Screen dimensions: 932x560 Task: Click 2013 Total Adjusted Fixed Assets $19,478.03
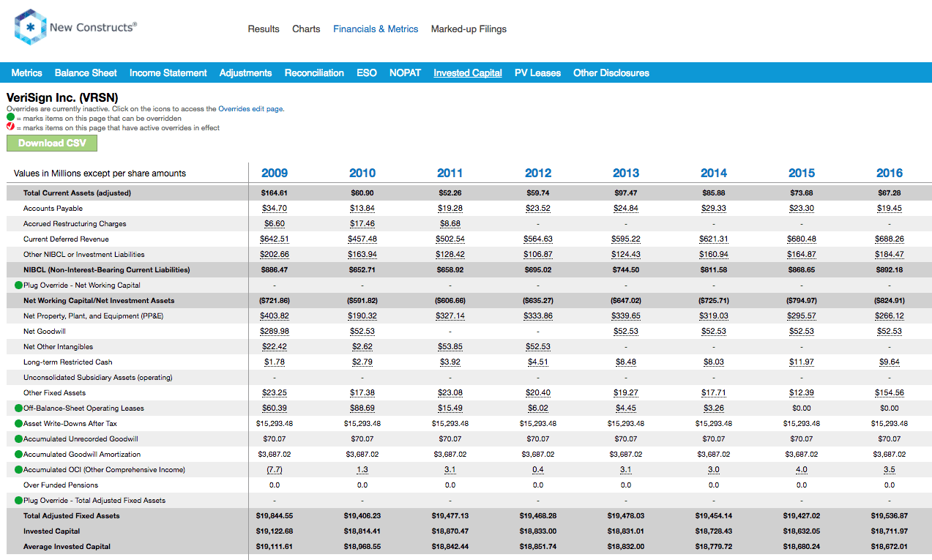(x=626, y=516)
